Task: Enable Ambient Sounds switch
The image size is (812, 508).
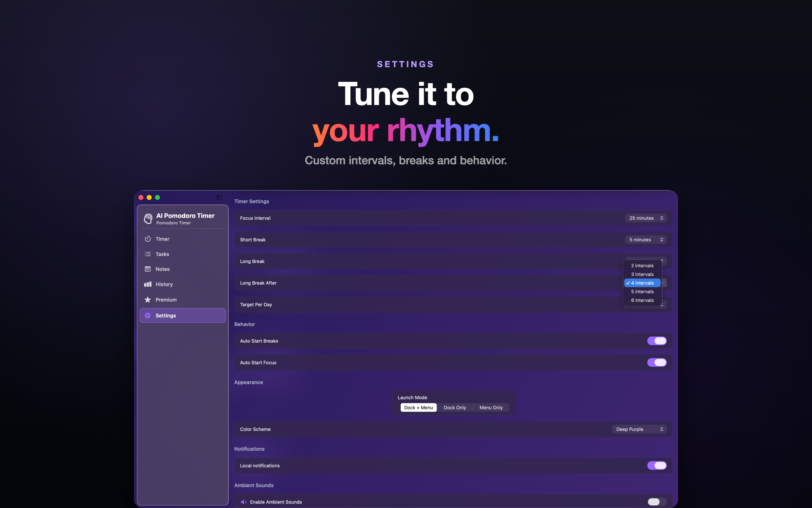Action: point(657,502)
